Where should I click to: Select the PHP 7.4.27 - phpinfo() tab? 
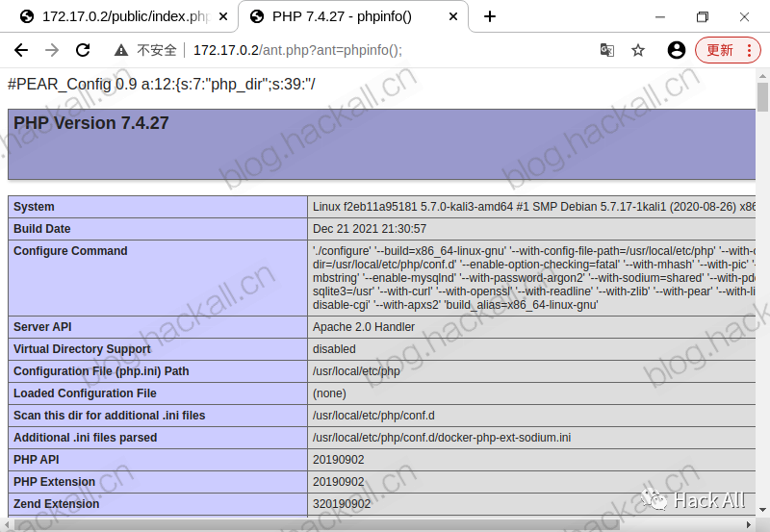tap(342, 16)
